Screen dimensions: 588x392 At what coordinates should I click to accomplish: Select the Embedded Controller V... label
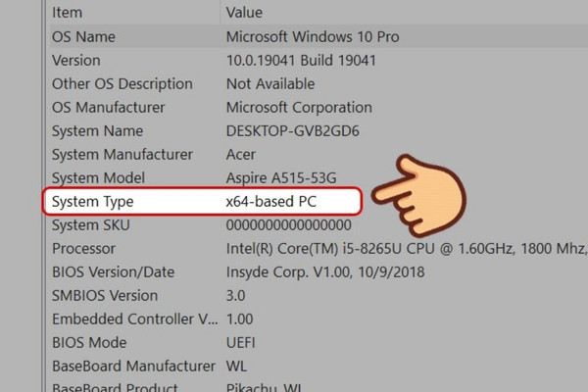[134, 319]
